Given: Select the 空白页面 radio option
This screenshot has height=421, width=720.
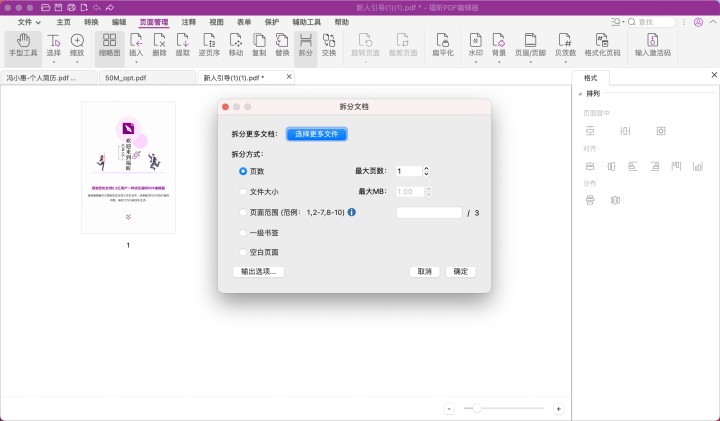Looking at the screenshot, I should (243, 252).
